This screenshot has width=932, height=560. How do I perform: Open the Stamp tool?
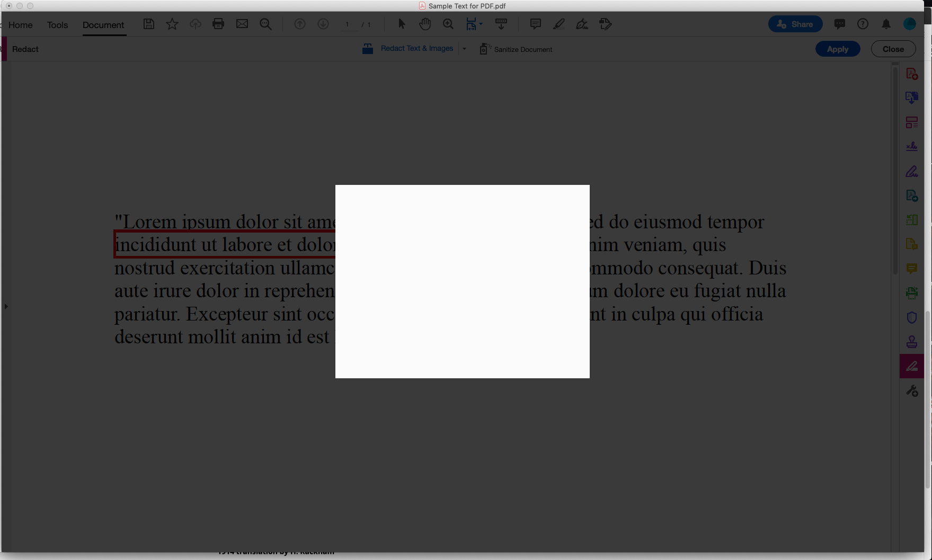(x=912, y=342)
